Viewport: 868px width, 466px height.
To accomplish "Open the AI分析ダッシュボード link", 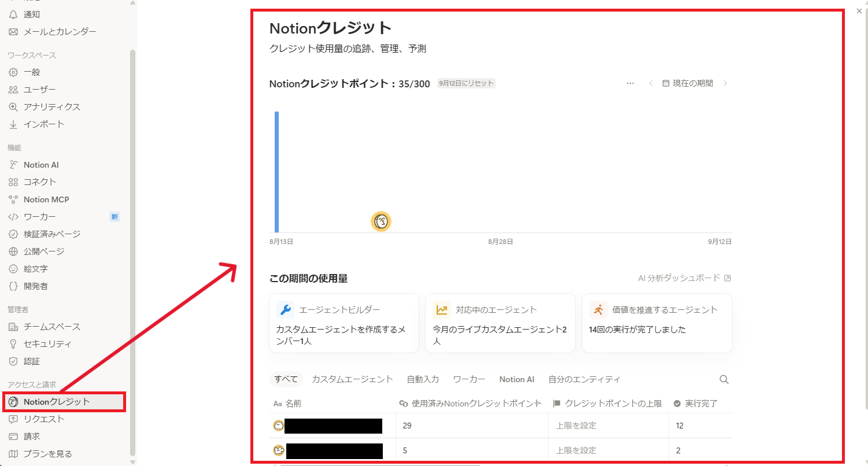I will click(x=685, y=278).
